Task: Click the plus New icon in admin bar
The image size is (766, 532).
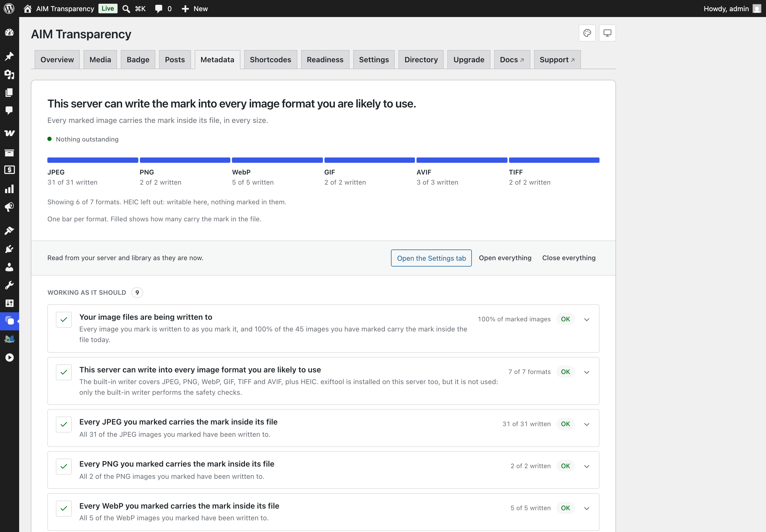Action: (x=185, y=9)
